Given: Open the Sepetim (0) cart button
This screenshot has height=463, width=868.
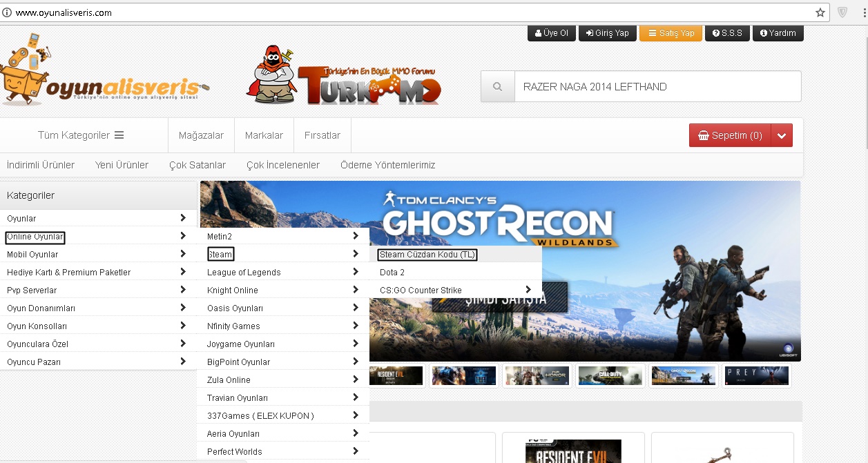Looking at the screenshot, I should click(730, 135).
